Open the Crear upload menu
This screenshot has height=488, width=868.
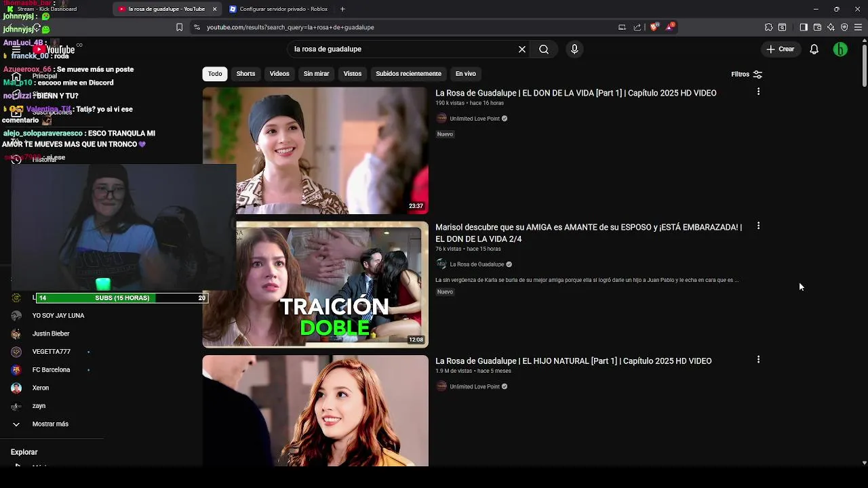pyautogui.click(x=781, y=49)
